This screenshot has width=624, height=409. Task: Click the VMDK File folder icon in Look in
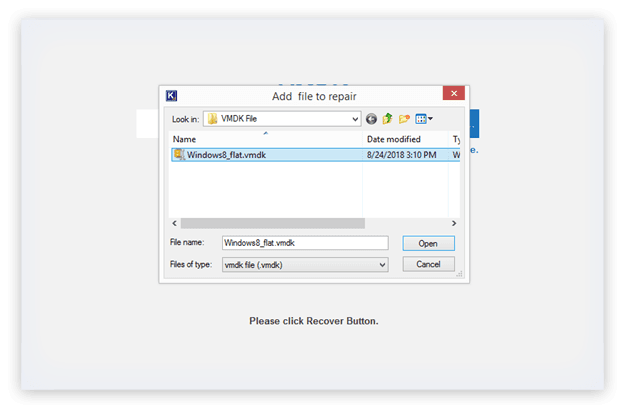click(212, 119)
